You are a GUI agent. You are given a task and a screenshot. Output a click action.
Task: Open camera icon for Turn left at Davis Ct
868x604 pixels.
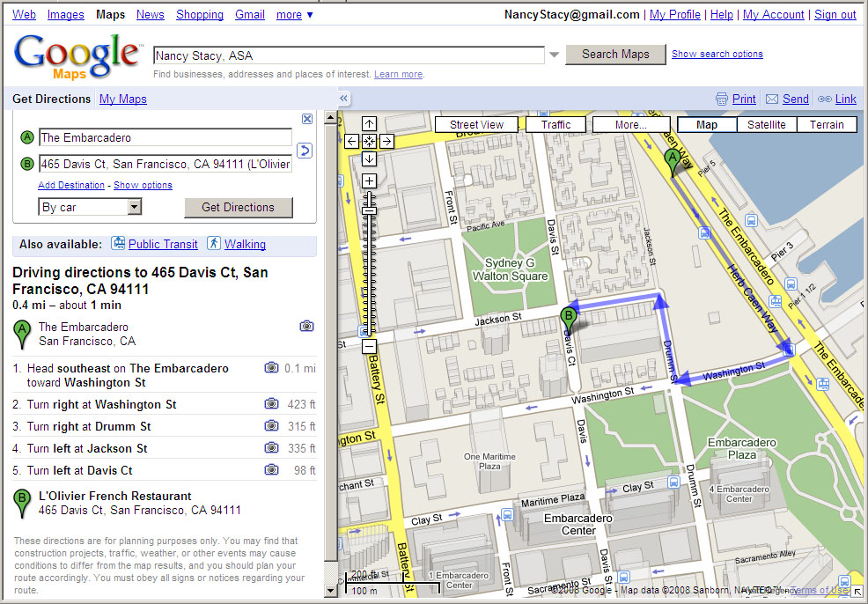click(x=271, y=470)
